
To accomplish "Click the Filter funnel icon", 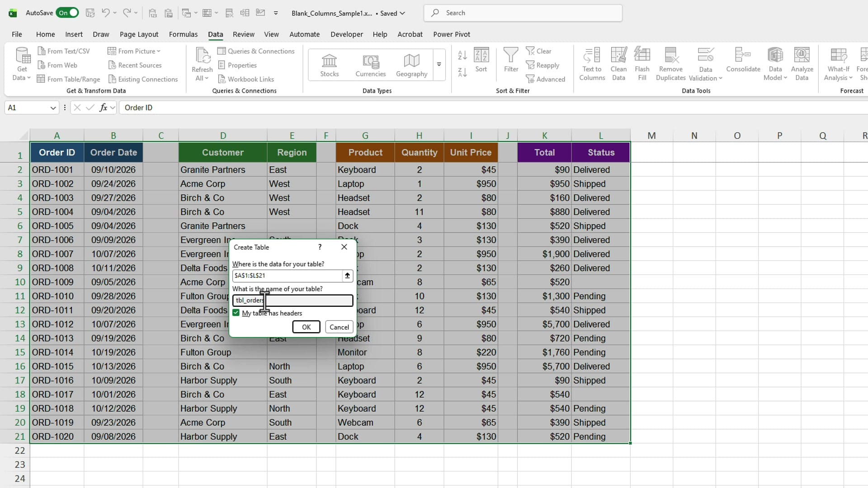I will (x=511, y=56).
